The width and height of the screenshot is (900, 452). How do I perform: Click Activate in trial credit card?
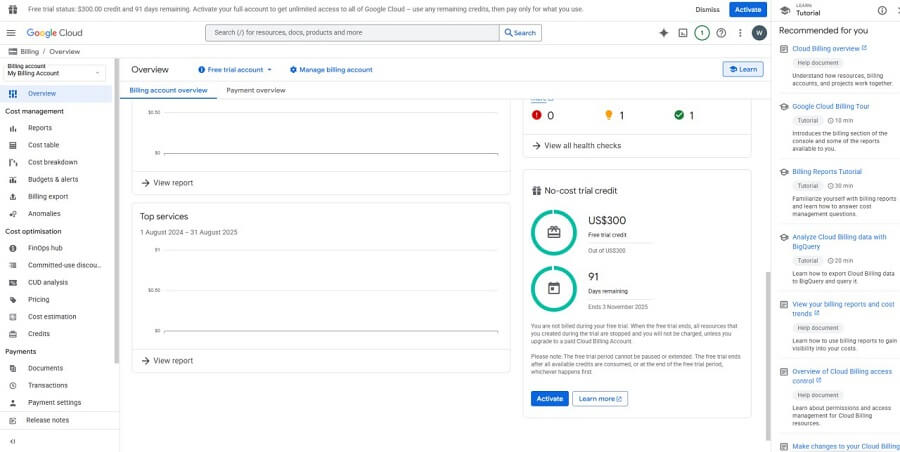(x=549, y=399)
